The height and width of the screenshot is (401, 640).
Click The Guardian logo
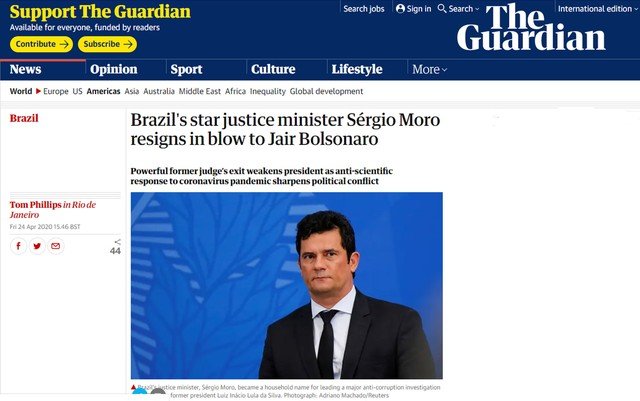[531, 28]
